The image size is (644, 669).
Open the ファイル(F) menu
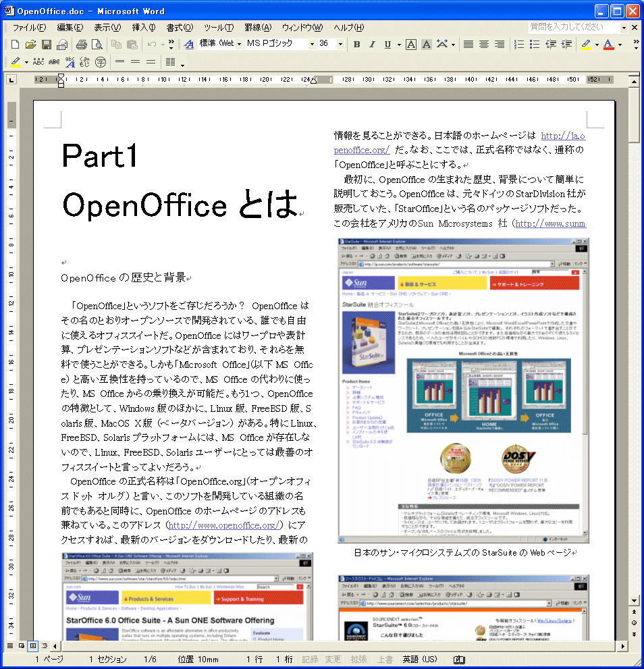pyautogui.click(x=30, y=27)
